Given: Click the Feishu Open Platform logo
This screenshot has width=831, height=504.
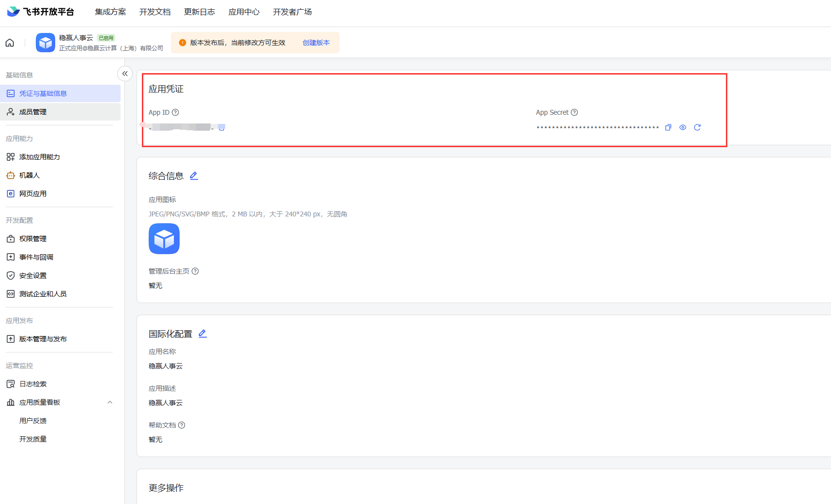Looking at the screenshot, I should [x=41, y=12].
